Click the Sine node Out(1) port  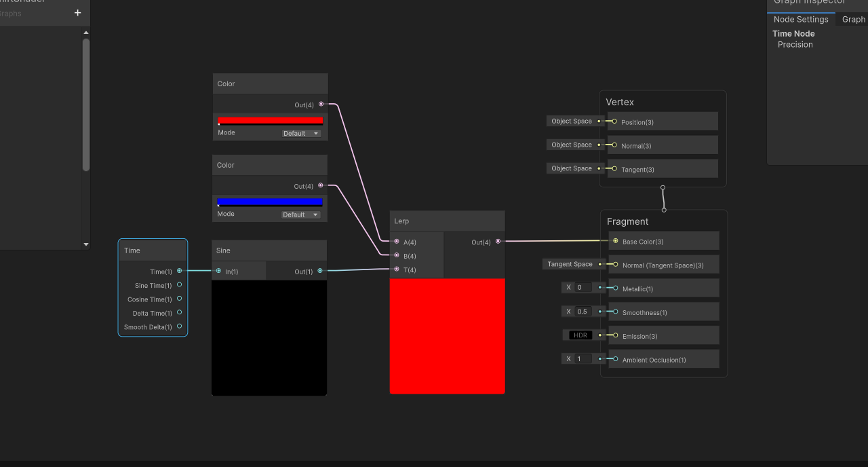(x=320, y=271)
